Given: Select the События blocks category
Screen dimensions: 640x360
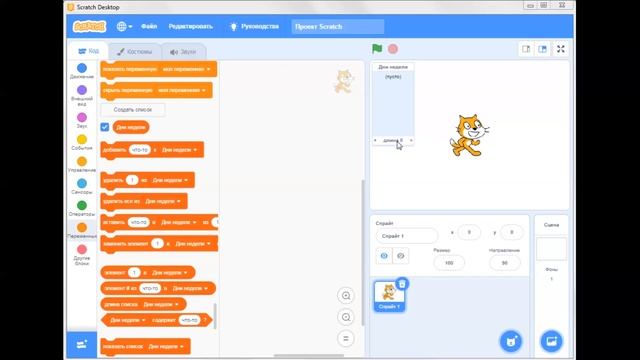Looking at the screenshot, I should 82,142.
